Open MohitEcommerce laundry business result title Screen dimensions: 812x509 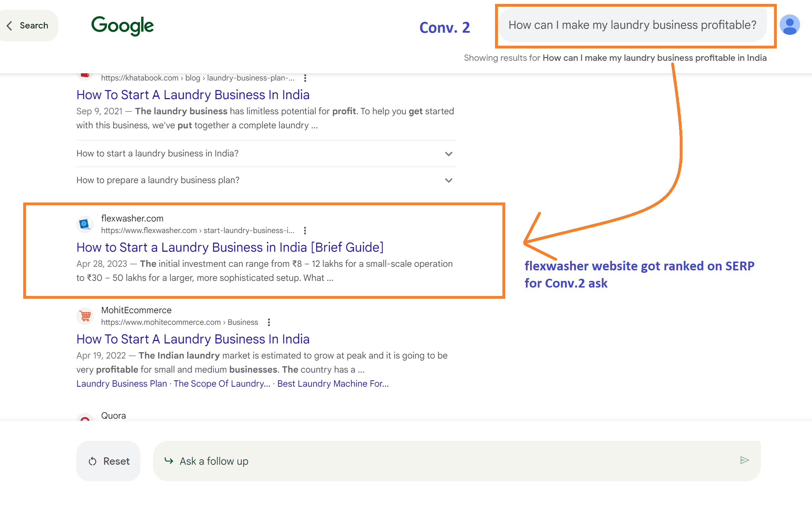(193, 339)
